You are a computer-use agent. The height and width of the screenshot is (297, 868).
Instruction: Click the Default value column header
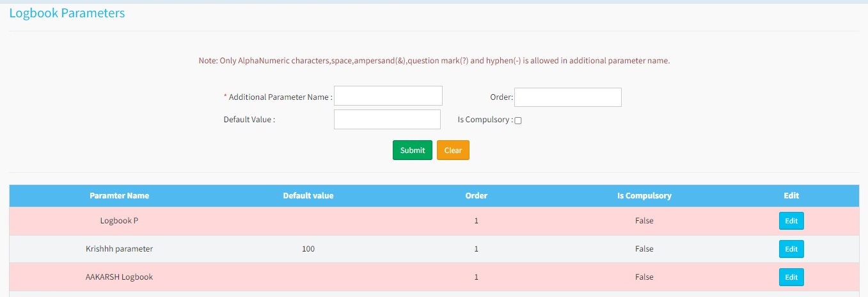pyautogui.click(x=308, y=196)
